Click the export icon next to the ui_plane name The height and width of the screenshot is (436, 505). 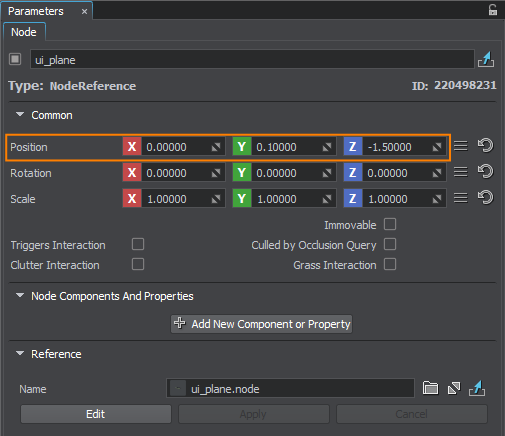(x=486, y=59)
